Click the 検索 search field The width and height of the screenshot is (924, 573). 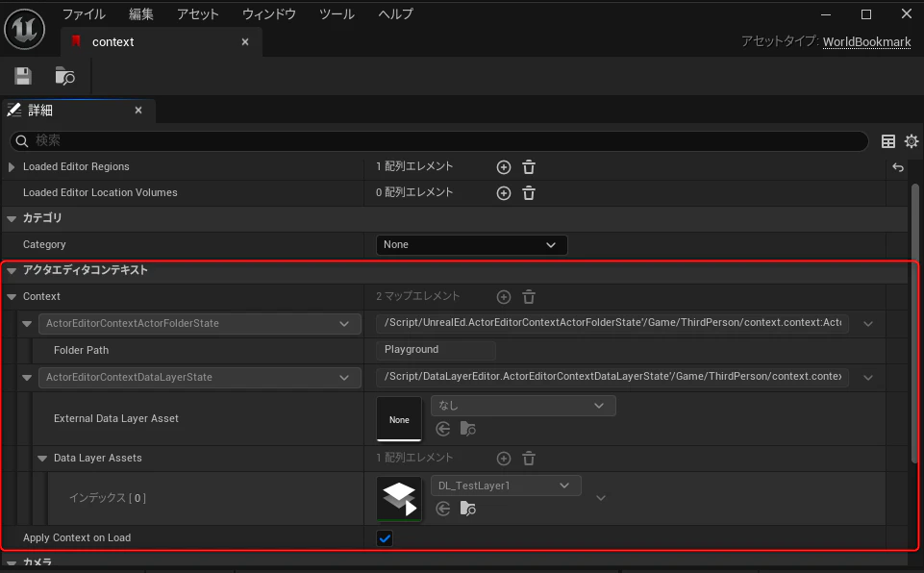click(x=439, y=141)
